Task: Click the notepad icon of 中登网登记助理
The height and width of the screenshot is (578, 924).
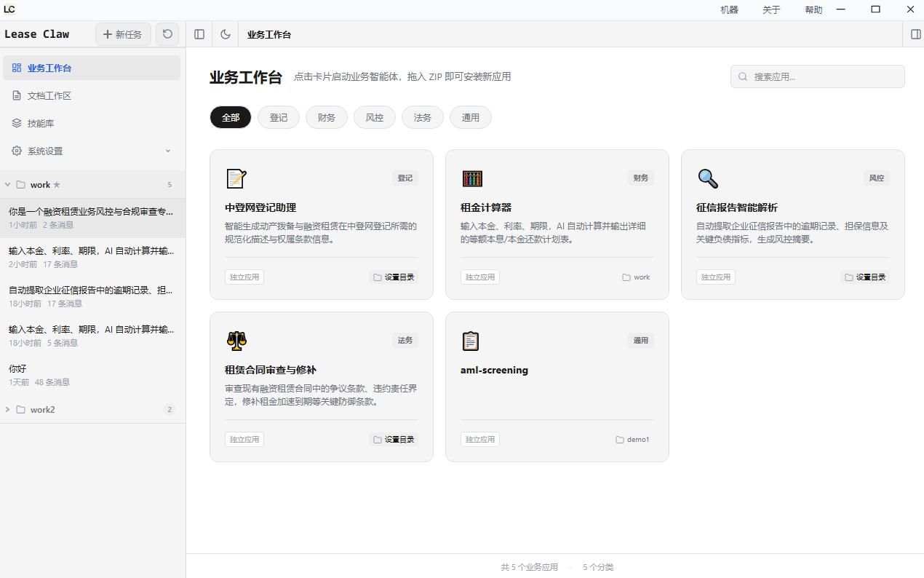Action: (x=236, y=178)
